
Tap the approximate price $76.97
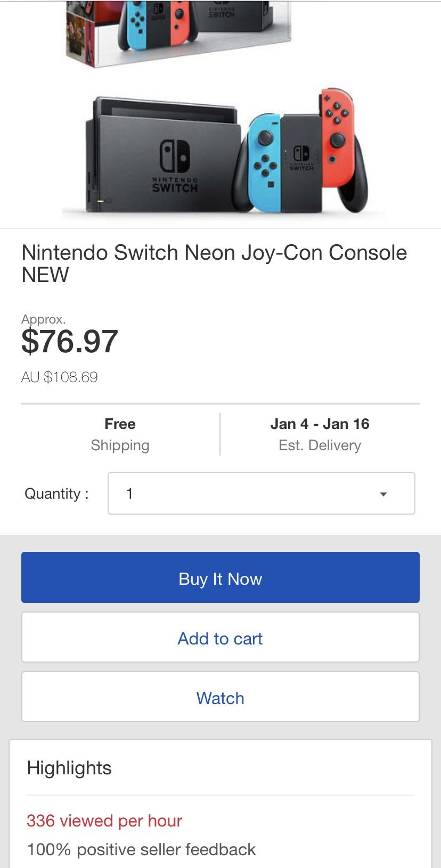click(x=69, y=341)
